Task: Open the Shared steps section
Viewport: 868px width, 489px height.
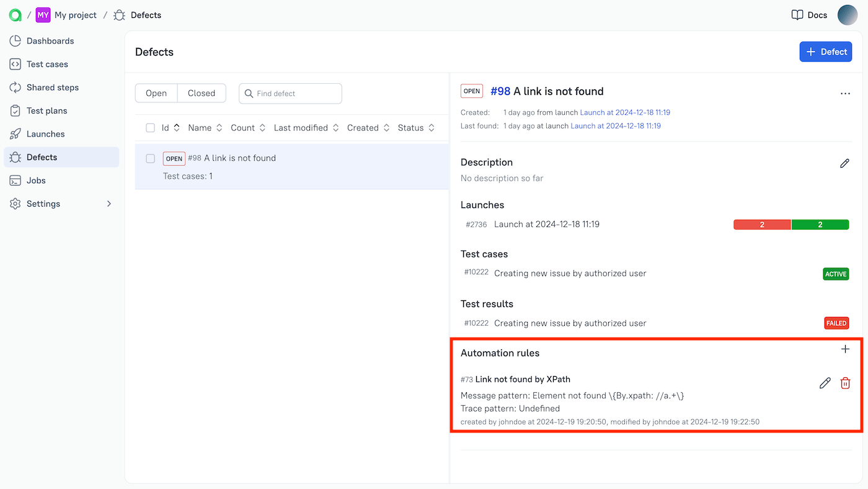Action: coord(53,87)
